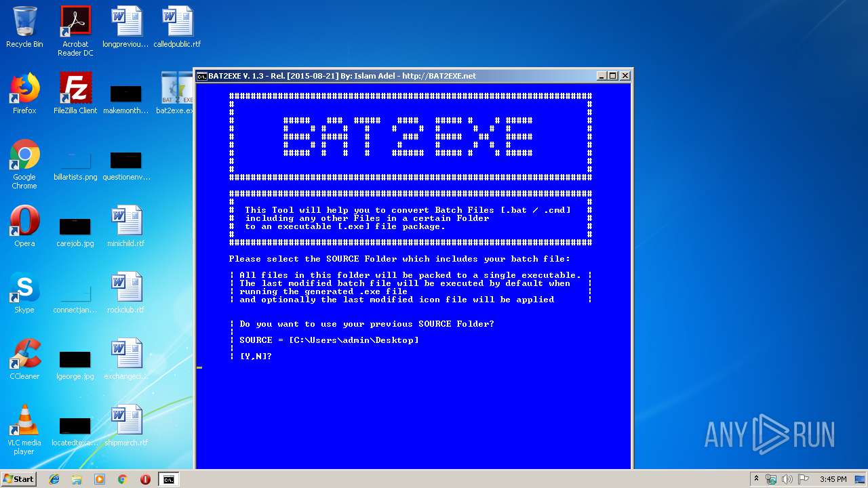
Task: Select the minichild.rtf document icon
Action: click(x=125, y=226)
